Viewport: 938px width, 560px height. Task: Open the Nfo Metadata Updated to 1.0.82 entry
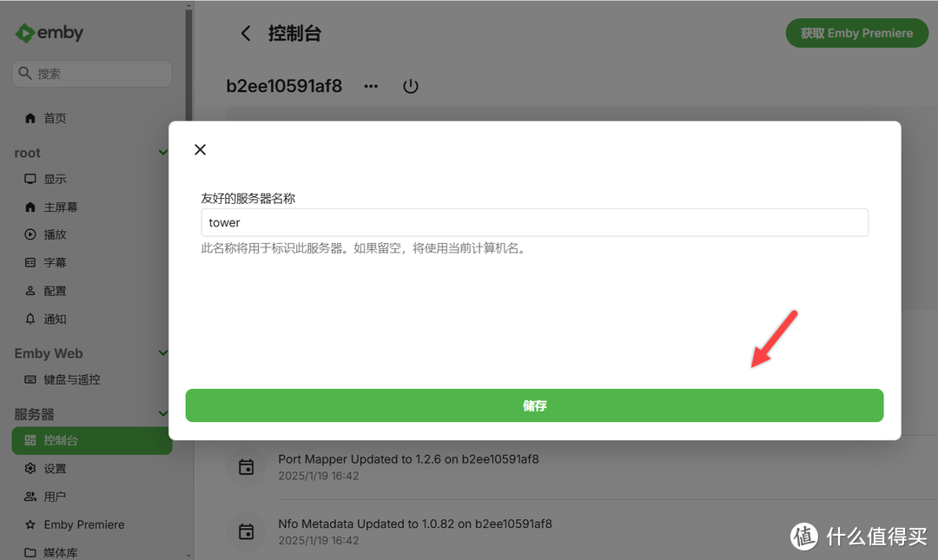[x=415, y=524]
